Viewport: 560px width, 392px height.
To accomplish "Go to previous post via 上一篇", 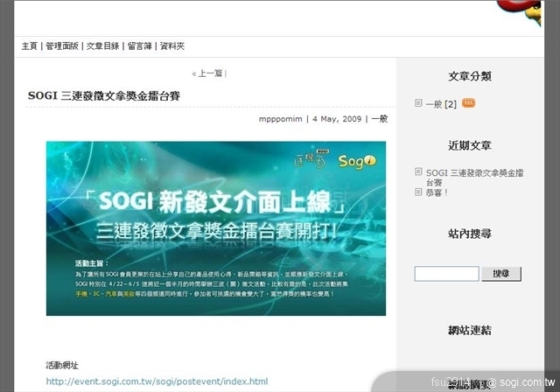I will (x=210, y=73).
